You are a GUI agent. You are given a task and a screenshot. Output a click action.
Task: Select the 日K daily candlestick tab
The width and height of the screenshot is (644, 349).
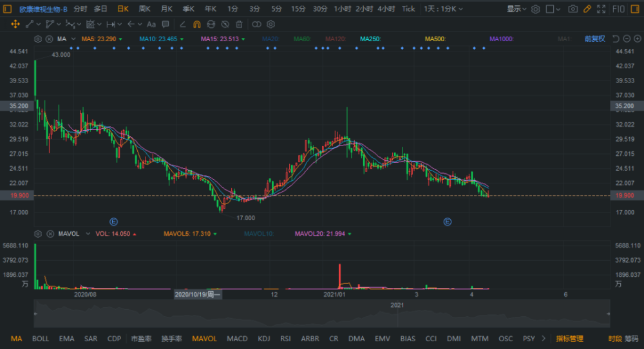tap(123, 8)
